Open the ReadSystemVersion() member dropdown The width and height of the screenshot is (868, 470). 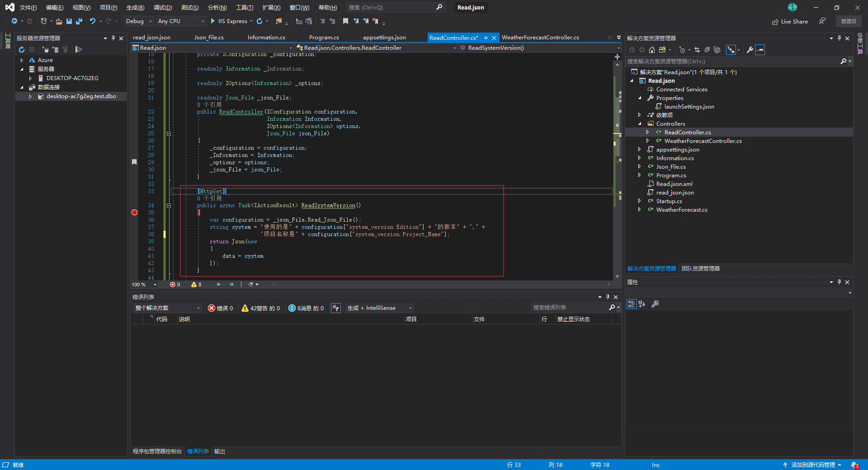[x=540, y=48]
